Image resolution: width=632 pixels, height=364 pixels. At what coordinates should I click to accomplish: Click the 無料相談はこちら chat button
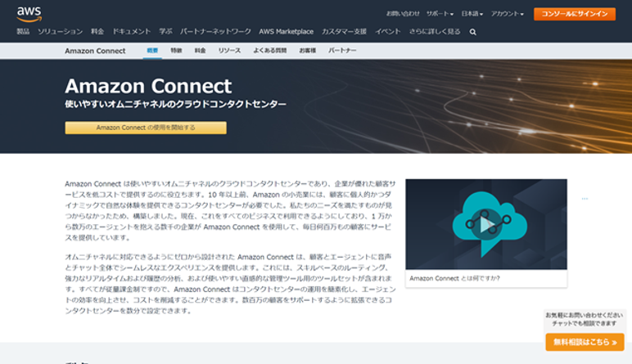(x=585, y=342)
